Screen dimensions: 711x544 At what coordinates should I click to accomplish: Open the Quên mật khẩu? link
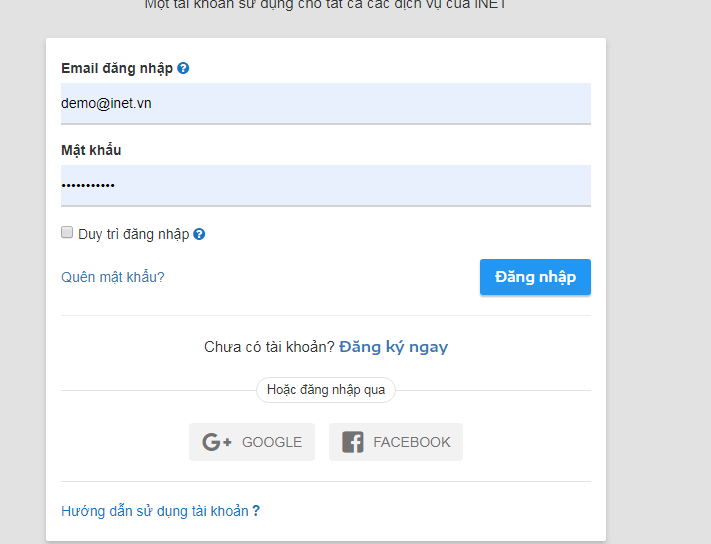[113, 277]
